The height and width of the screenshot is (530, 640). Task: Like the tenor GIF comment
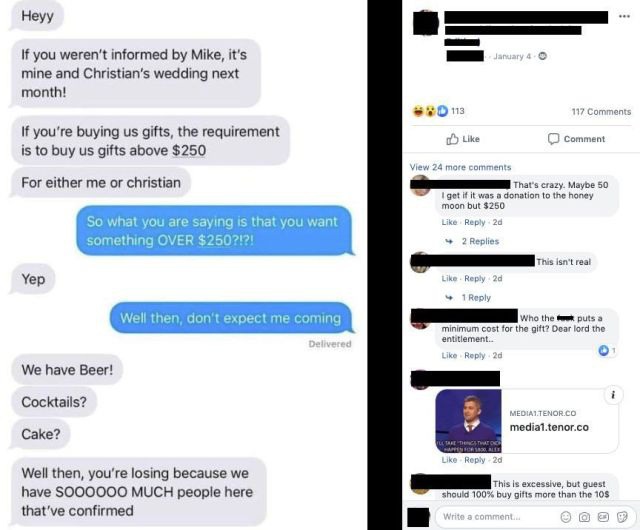click(x=449, y=460)
